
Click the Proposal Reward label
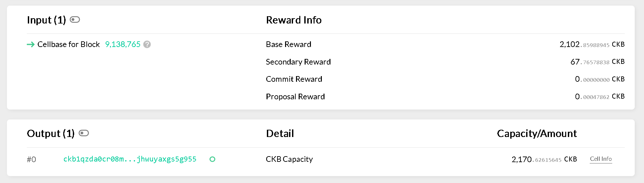295,97
